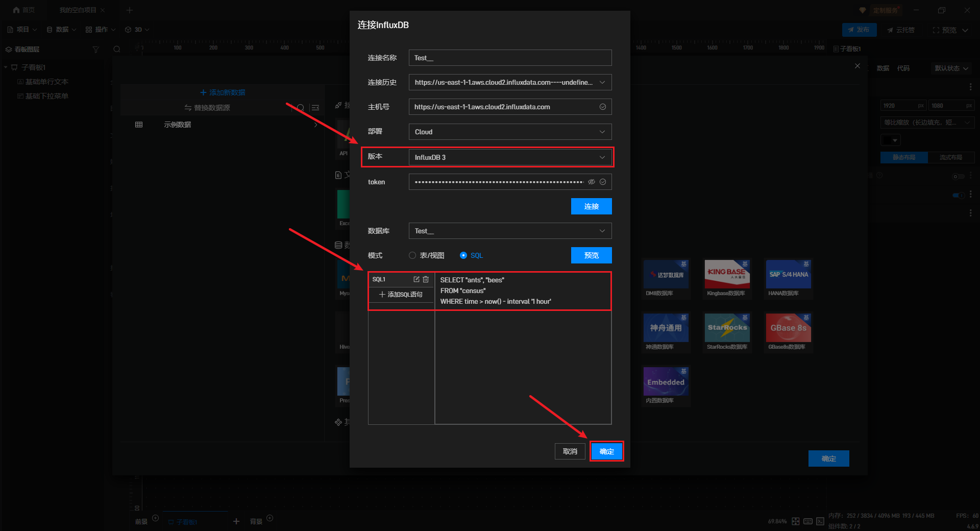The height and width of the screenshot is (531, 980).
Task: Click the 连接名称 input field
Action: pyautogui.click(x=510, y=58)
